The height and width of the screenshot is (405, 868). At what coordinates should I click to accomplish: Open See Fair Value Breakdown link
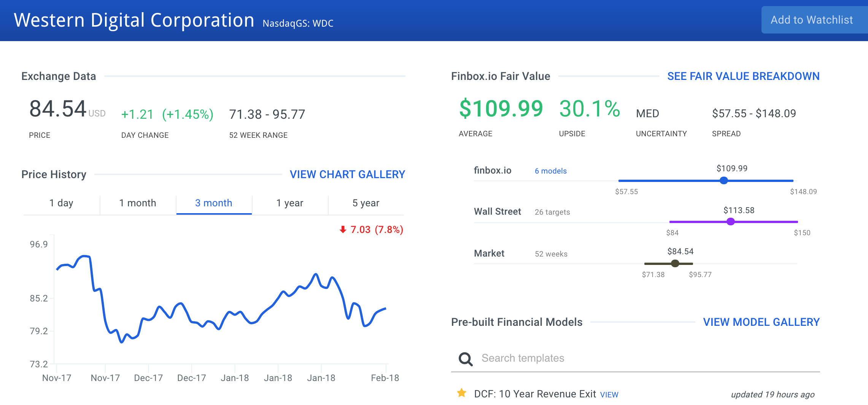pos(743,76)
